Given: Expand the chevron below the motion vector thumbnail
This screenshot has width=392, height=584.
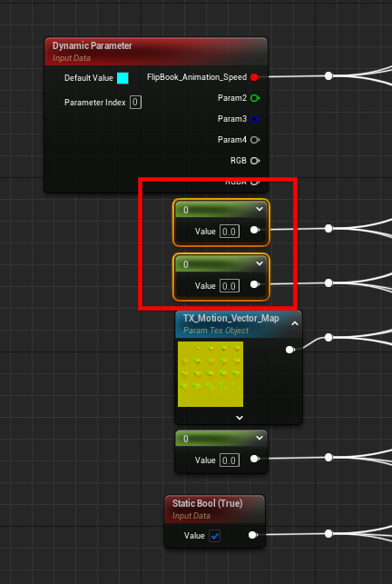Looking at the screenshot, I should point(240,418).
